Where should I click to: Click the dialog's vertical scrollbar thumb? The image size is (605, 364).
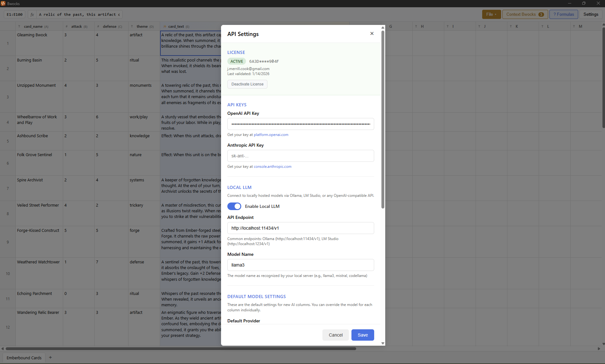pos(383,120)
